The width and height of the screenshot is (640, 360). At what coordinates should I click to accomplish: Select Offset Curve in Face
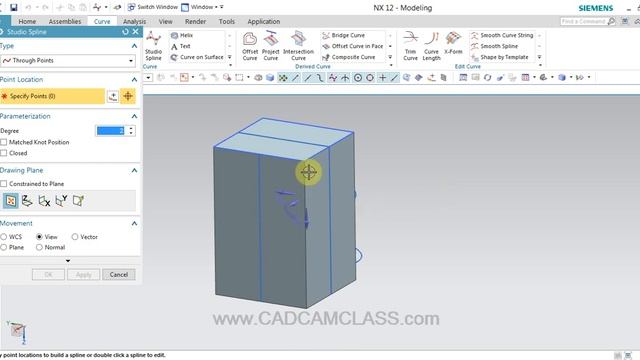[x=353, y=47]
